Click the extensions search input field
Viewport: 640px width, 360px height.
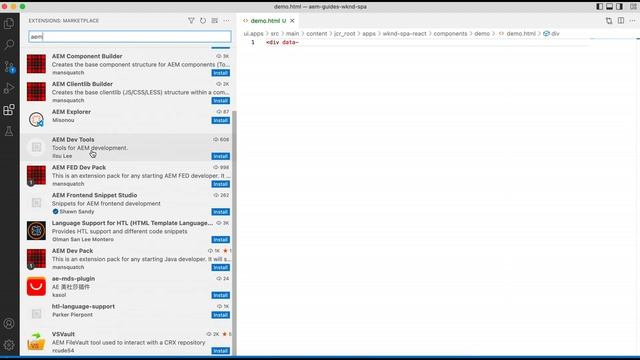tap(130, 37)
